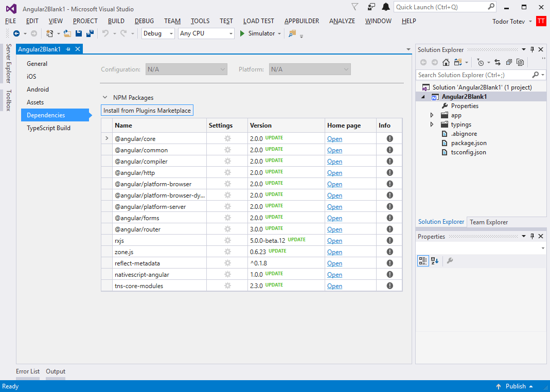Screen dimensions: 550x392
Task: Click Collapse All icon in Solution Explorer
Action: tap(509, 62)
